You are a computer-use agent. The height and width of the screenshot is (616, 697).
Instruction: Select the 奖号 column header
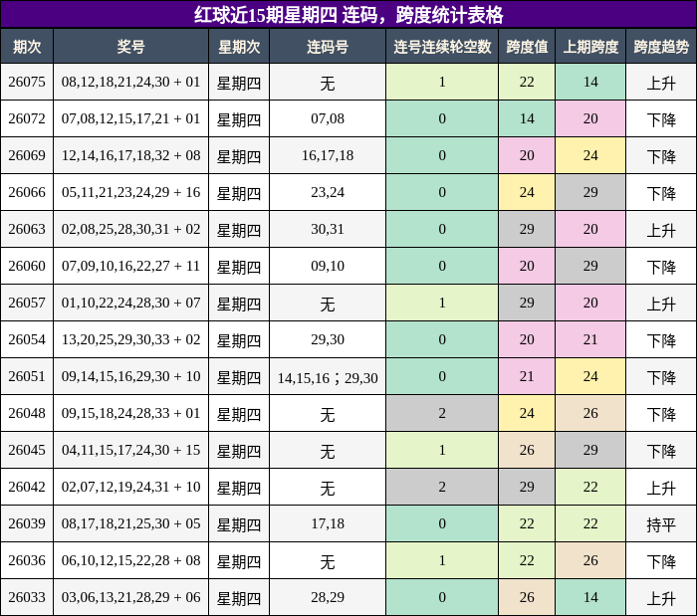pyautogui.click(x=130, y=46)
